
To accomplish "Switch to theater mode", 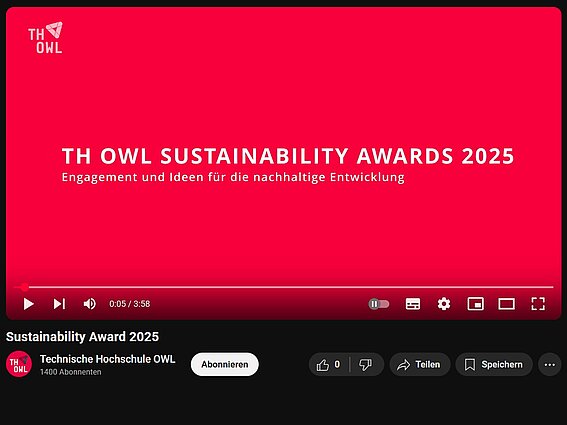I will tap(507, 304).
